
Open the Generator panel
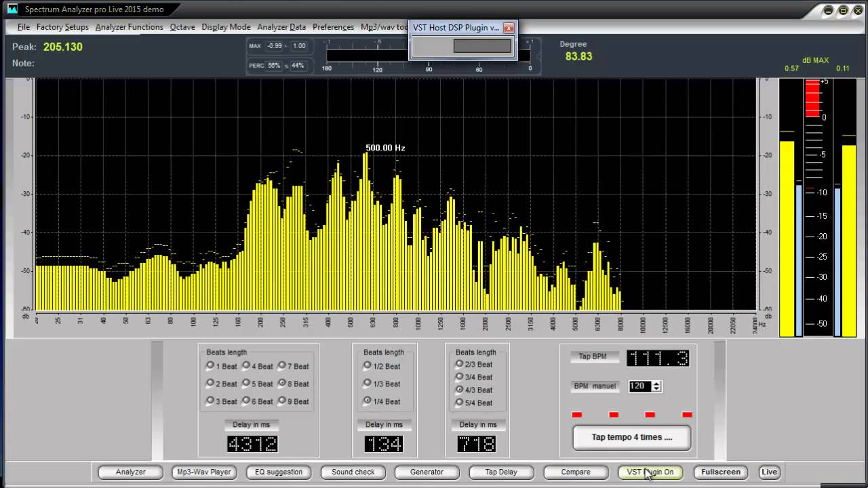pos(427,472)
